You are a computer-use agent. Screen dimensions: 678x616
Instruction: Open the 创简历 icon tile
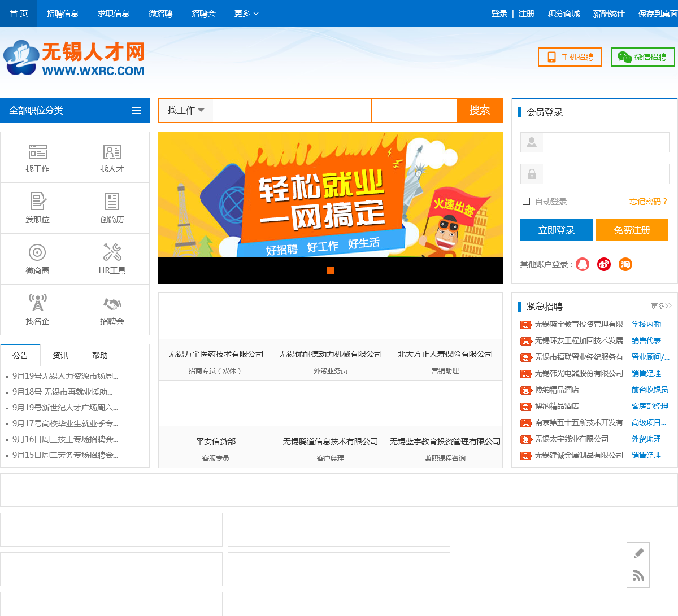[112, 208]
